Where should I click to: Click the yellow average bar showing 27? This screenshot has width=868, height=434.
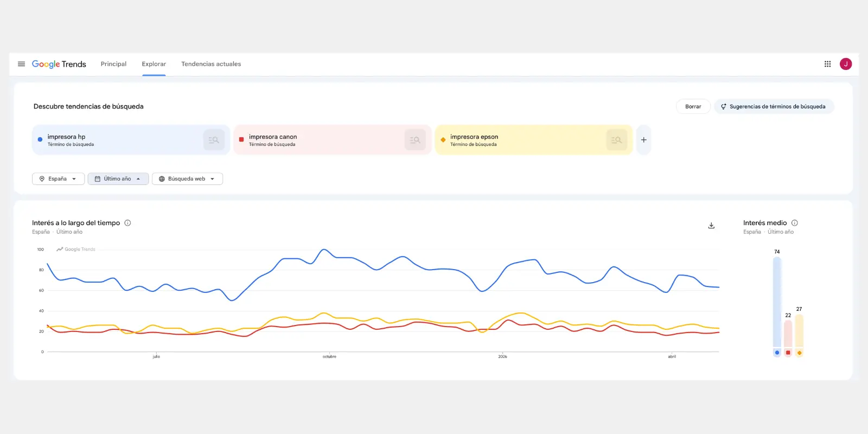click(x=799, y=330)
